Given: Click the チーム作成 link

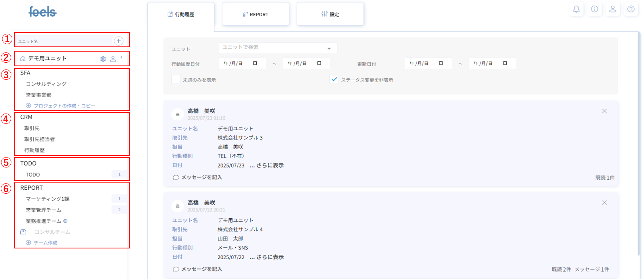Looking at the screenshot, I should click(x=45, y=243).
